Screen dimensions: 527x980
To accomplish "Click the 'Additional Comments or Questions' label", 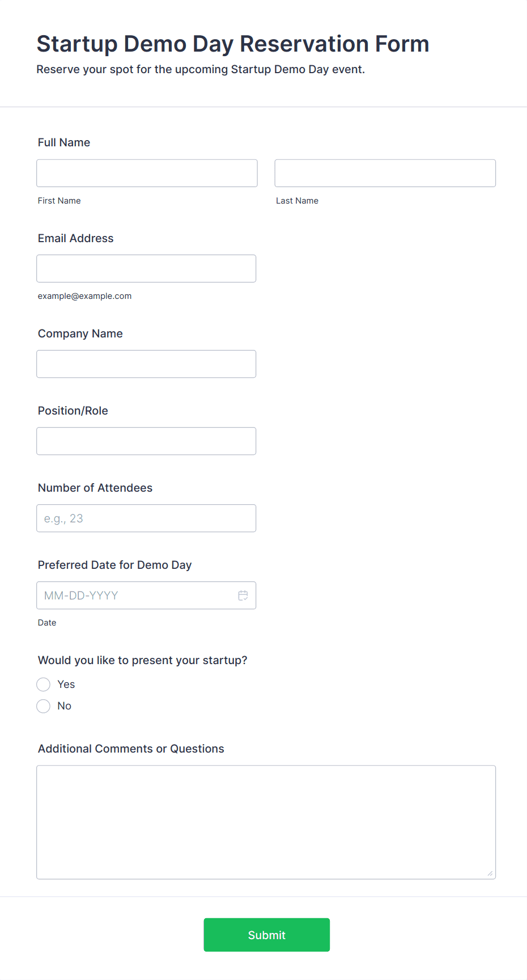I will [x=131, y=749].
